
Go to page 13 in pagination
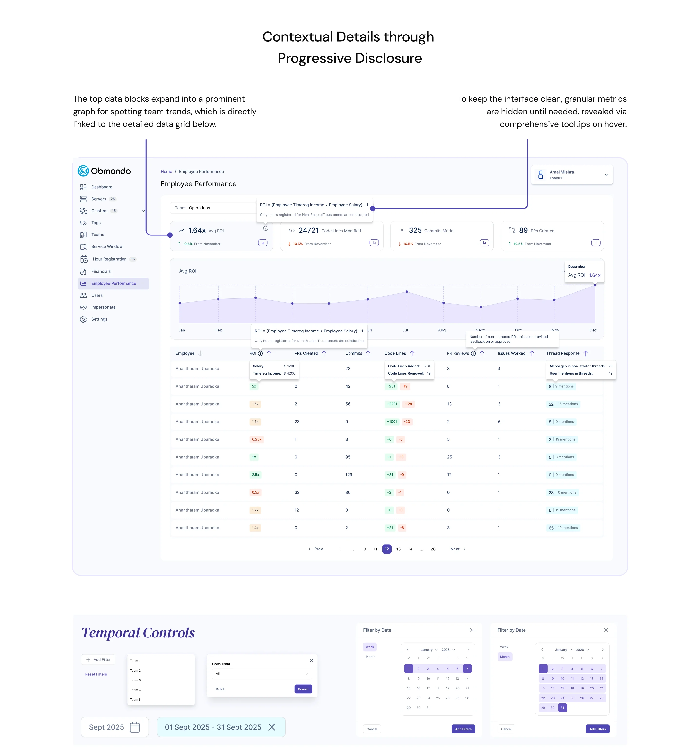coord(398,549)
